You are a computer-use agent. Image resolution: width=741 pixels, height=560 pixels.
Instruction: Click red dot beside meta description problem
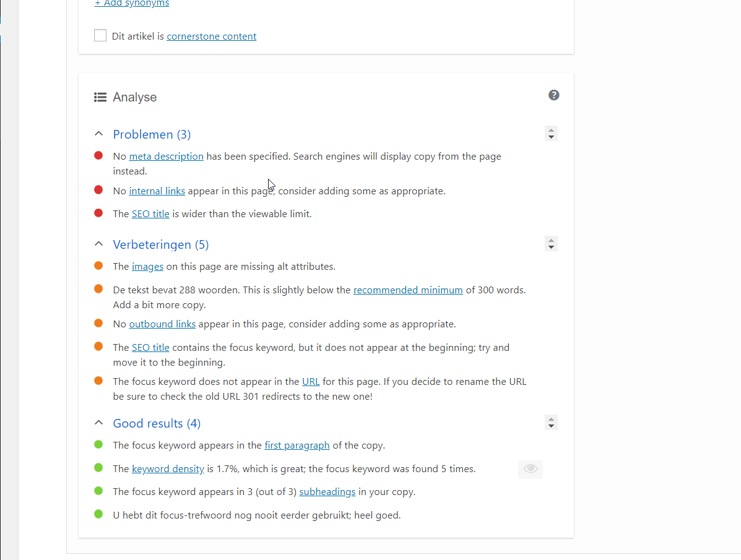point(98,155)
